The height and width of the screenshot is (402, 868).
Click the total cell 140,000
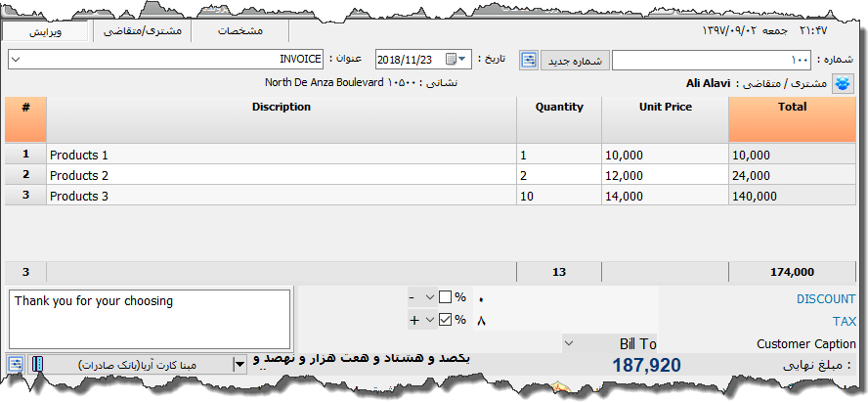[792, 196]
